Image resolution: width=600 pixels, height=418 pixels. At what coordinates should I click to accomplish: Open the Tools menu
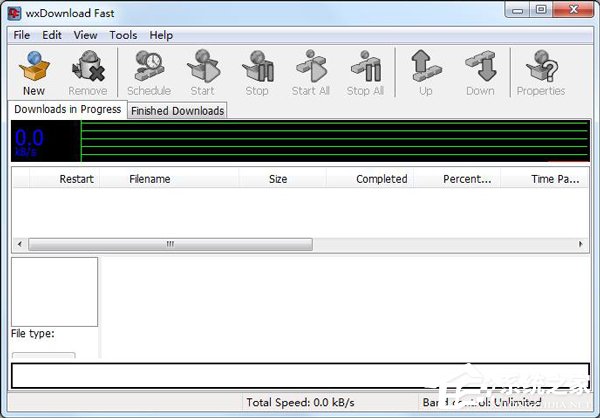tap(123, 35)
